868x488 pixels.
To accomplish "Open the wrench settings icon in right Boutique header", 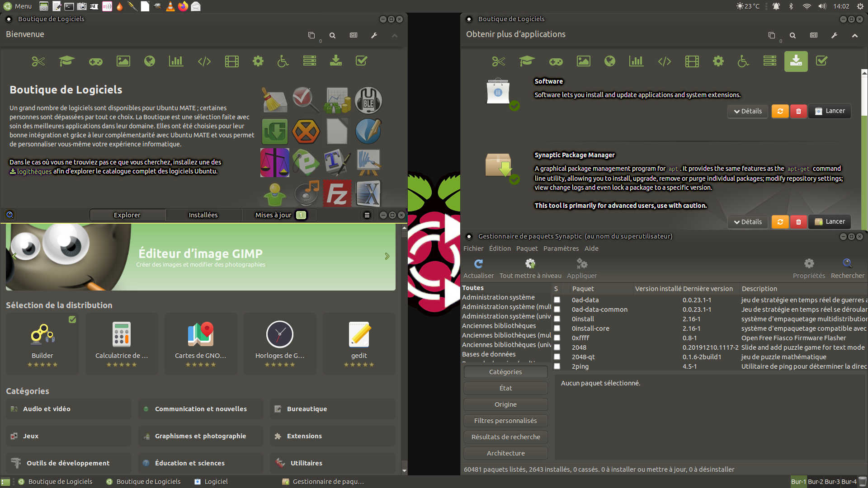I will (x=835, y=35).
